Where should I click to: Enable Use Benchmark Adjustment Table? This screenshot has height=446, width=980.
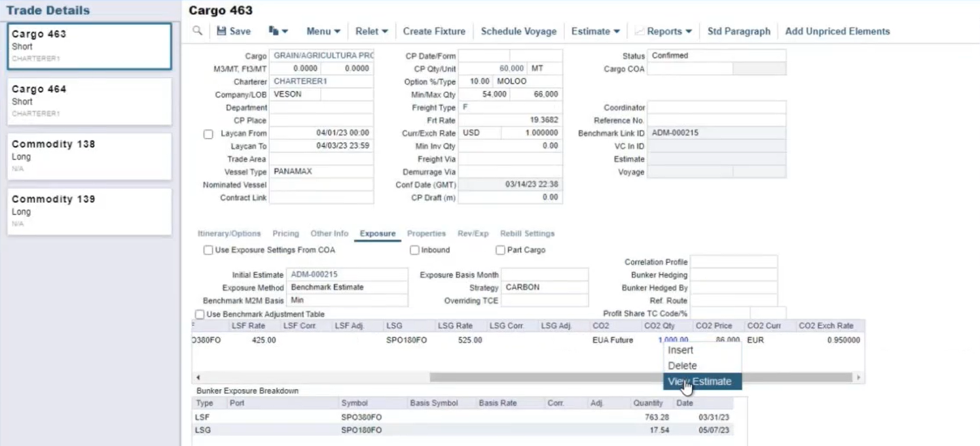[x=200, y=315]
